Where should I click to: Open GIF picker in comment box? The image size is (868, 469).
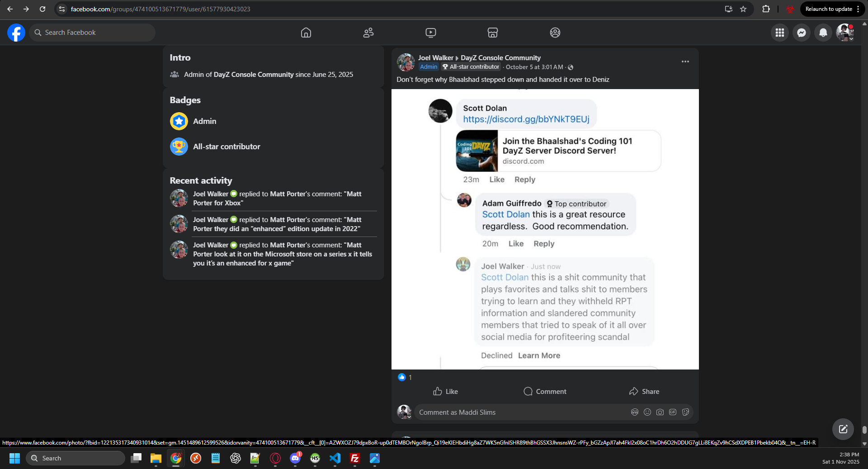tap(673, 412)
